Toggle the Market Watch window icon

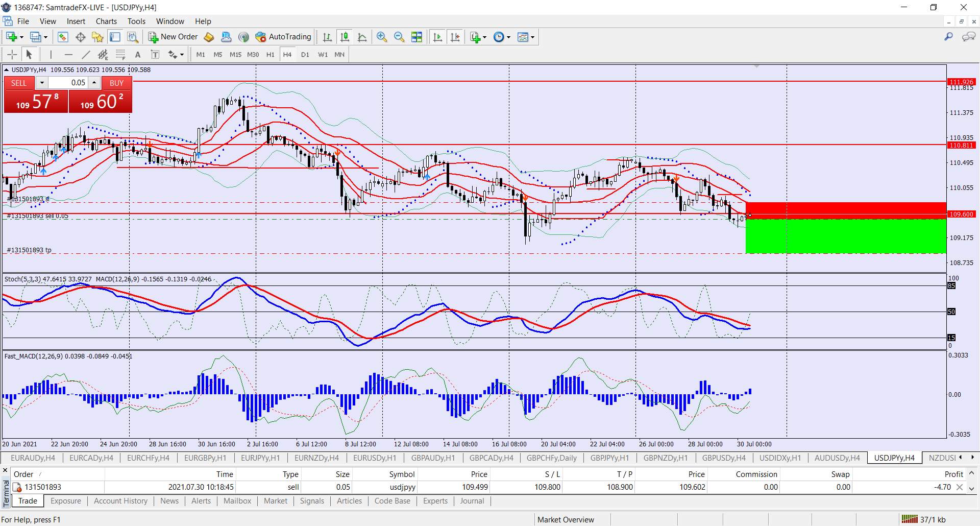coord(63,37)
